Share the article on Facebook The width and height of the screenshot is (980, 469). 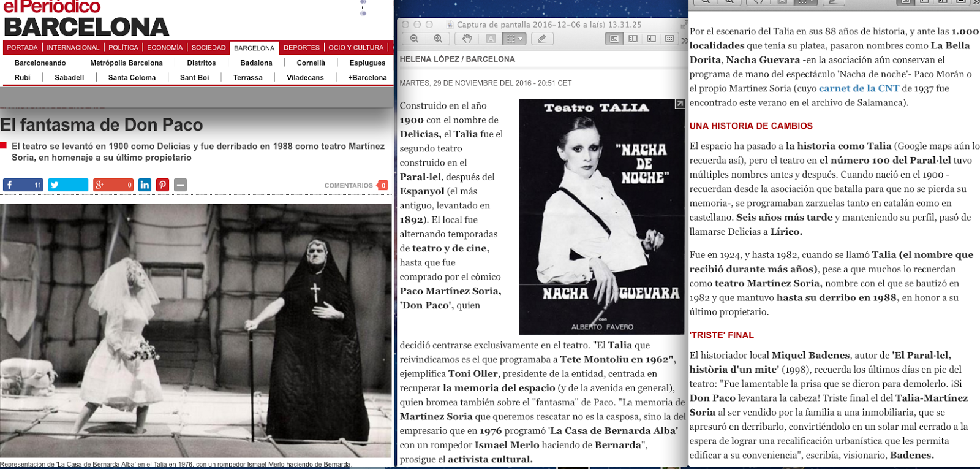click(x=23, y=185)
